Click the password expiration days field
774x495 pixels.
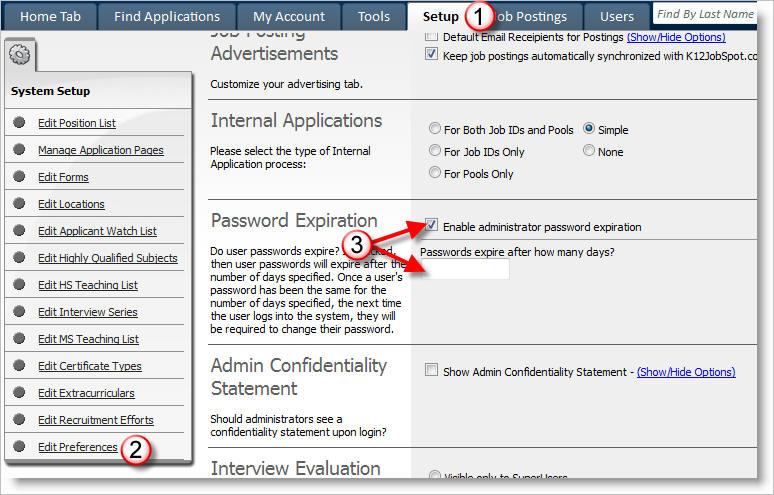(x=464, y=269)
